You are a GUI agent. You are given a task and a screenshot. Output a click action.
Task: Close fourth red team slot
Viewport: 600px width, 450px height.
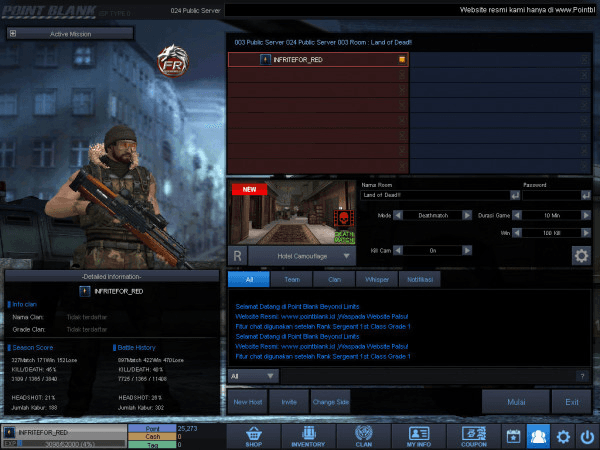click(x=402, y=105)
